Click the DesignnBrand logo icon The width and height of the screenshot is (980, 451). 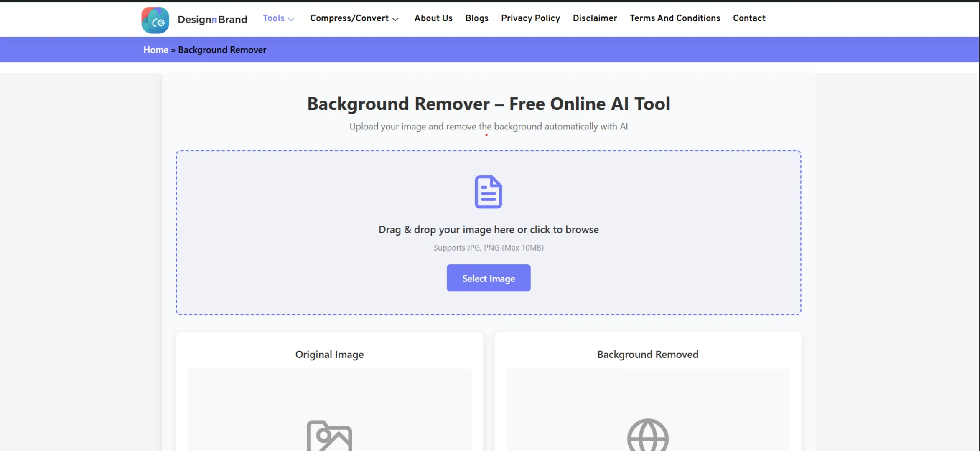[x=155, y=20]
